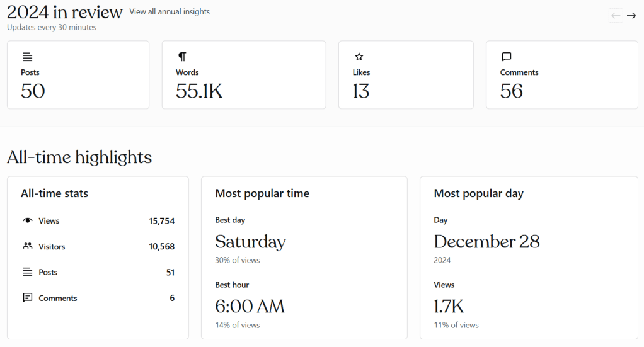Click the Views eye icon
Screen dimensions: 644x347
tap(27, 221)
